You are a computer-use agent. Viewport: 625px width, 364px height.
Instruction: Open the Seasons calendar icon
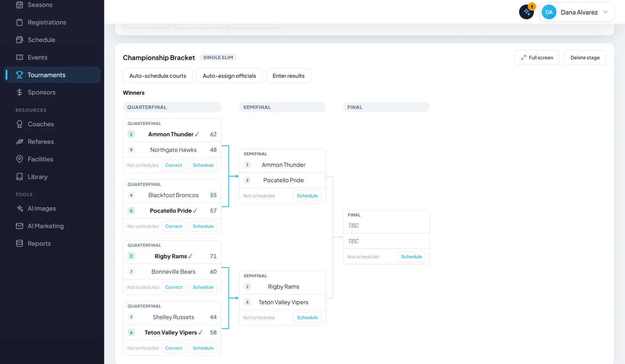point(20,5)
